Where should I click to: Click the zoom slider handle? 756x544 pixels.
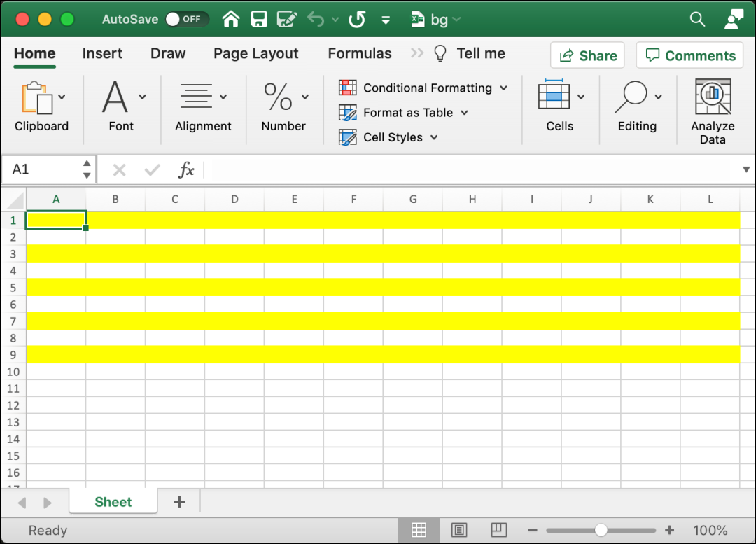(601, 531)
